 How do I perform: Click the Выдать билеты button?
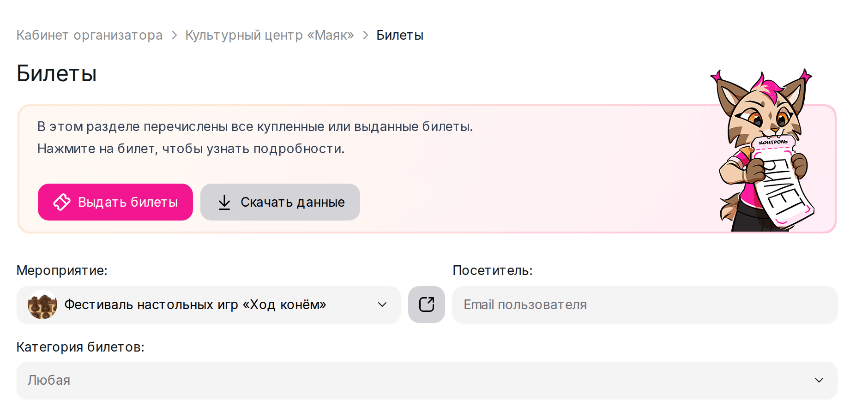pyautogui.click(x=115, y=202)
